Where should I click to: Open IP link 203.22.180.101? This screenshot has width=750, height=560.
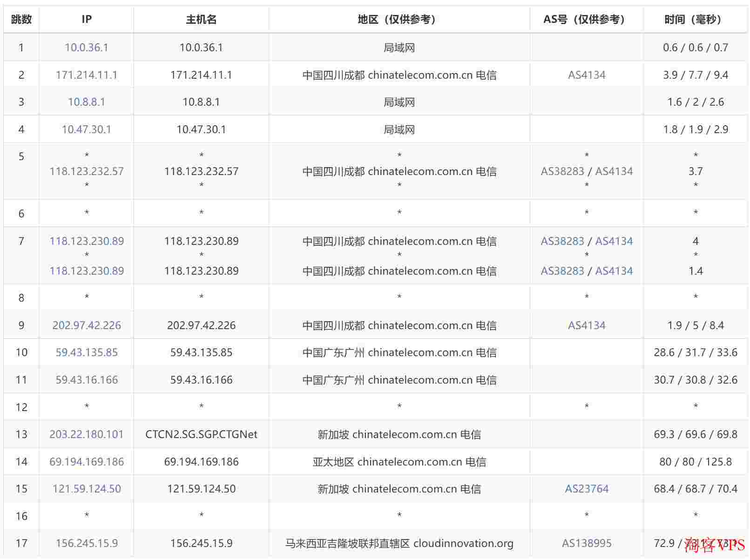pos(87,434)
